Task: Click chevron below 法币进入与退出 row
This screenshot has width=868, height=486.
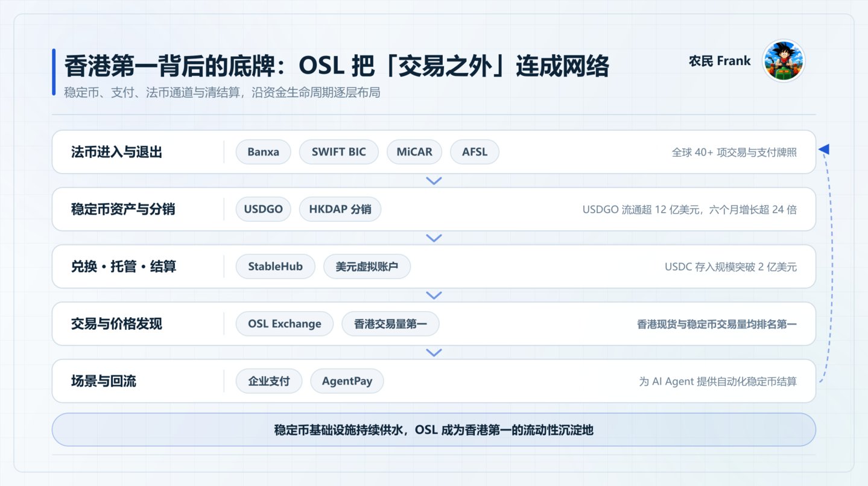Action: point(434,181)
